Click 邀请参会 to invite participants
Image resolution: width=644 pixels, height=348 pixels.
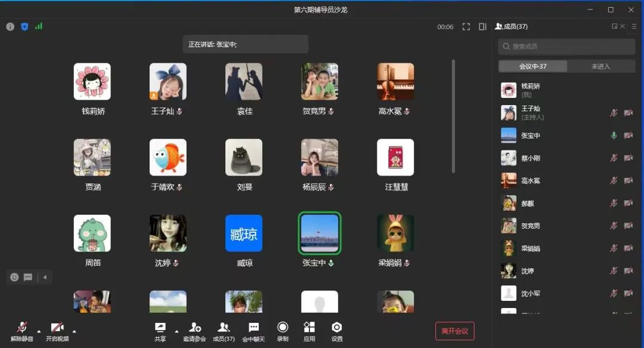click(194, 331)
